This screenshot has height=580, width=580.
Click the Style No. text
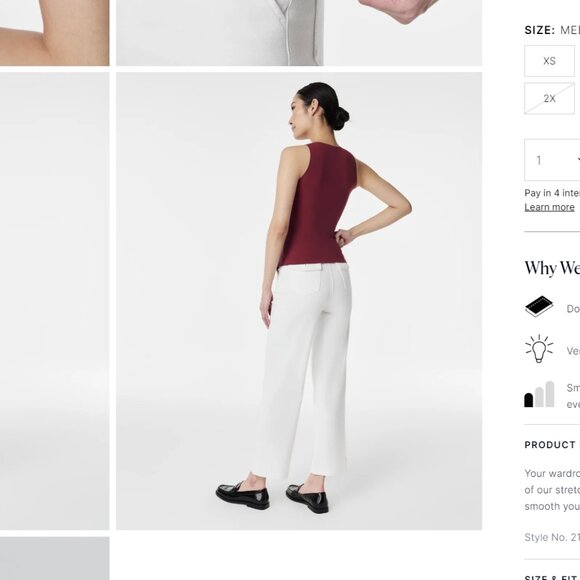coord(552,537)
